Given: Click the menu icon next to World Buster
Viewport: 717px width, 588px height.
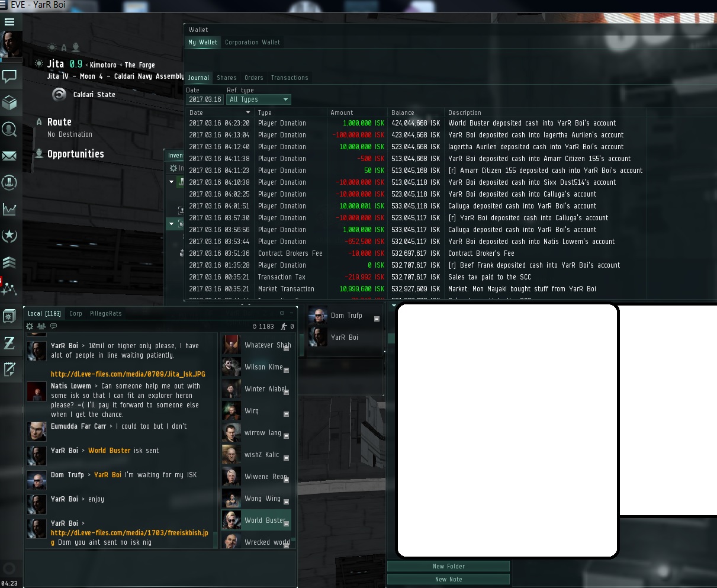Looking at the screenshot, I should [286, 523].
